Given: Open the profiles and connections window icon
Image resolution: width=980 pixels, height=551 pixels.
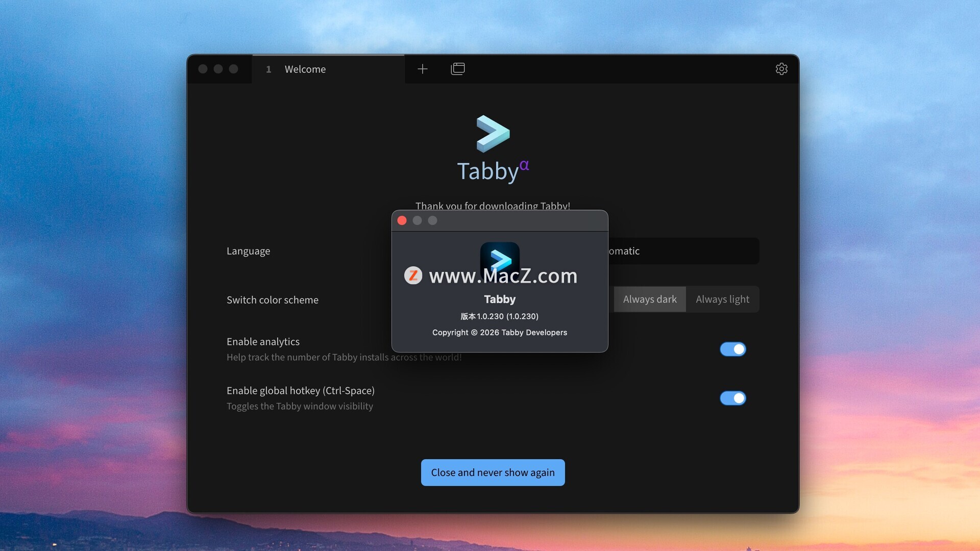Looking at the screenshot, I should coord(458,69).
